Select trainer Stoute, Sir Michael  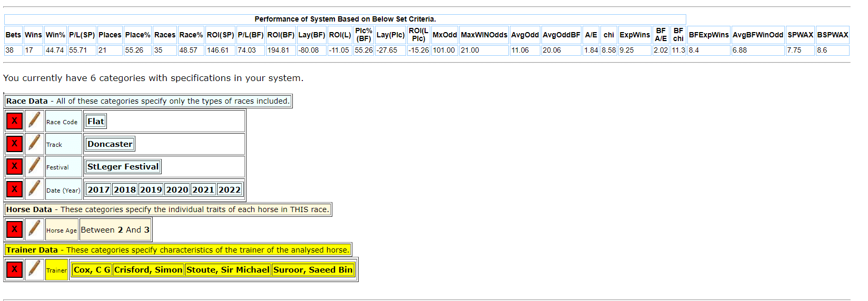point(228,270)
